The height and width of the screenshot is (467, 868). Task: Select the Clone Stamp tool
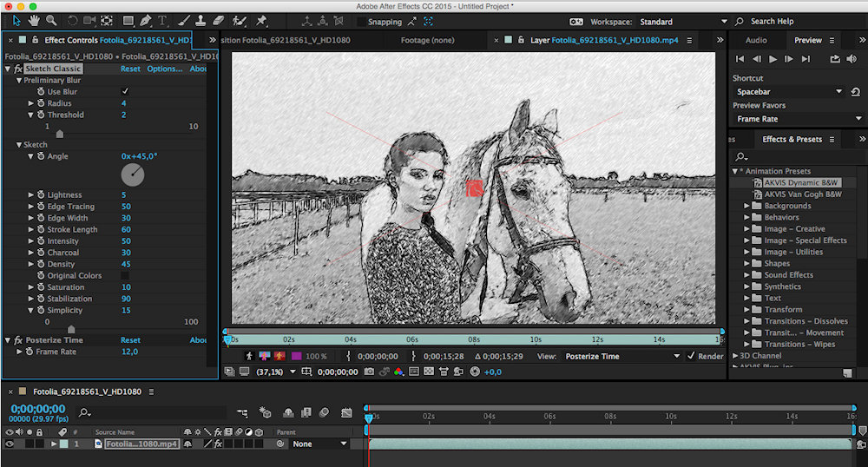[x=201, y=20]
